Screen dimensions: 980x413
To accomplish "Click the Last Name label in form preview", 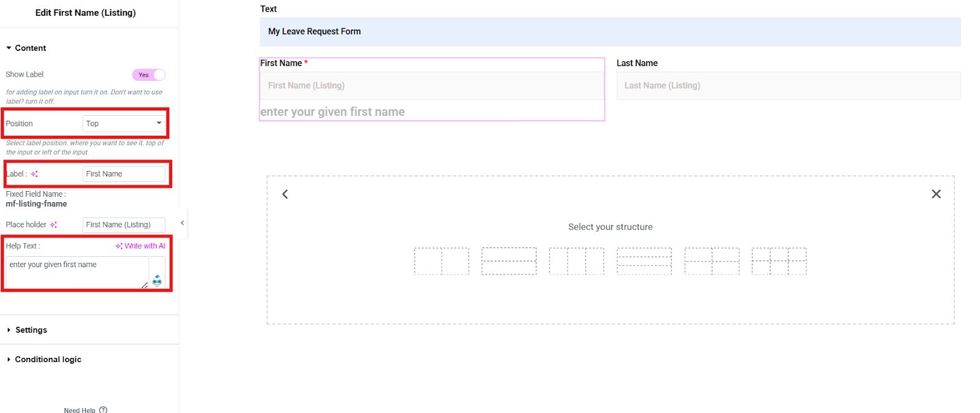I will click(637, 63).
